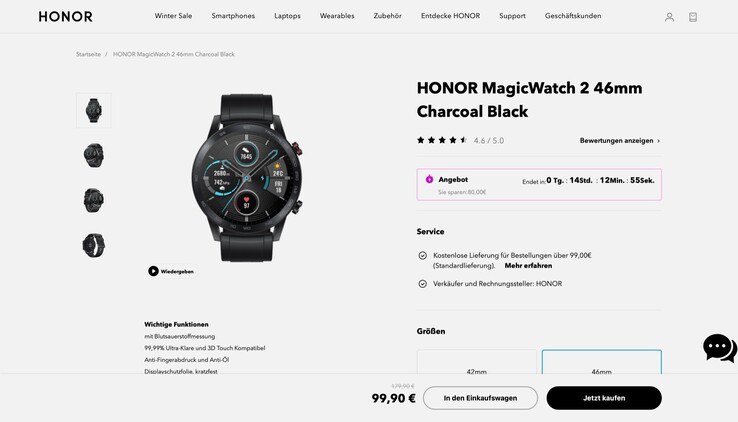Open the Entdecke HONOR menu
Viewport: 738px width, 422px height.
click(450, 16)
